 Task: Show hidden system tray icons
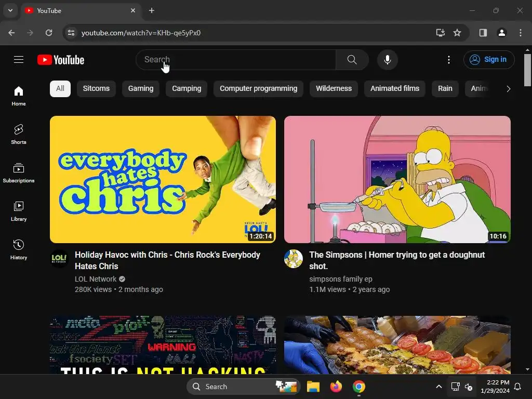point(438,387)
